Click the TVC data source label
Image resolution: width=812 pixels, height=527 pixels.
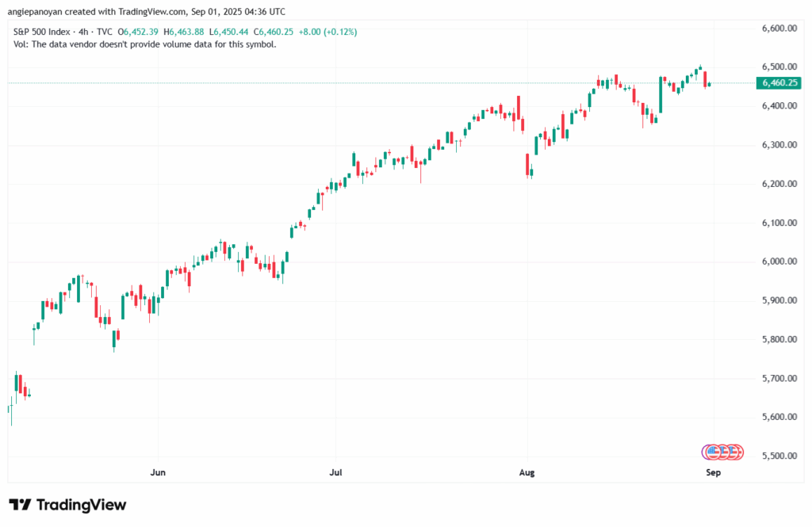105,32
